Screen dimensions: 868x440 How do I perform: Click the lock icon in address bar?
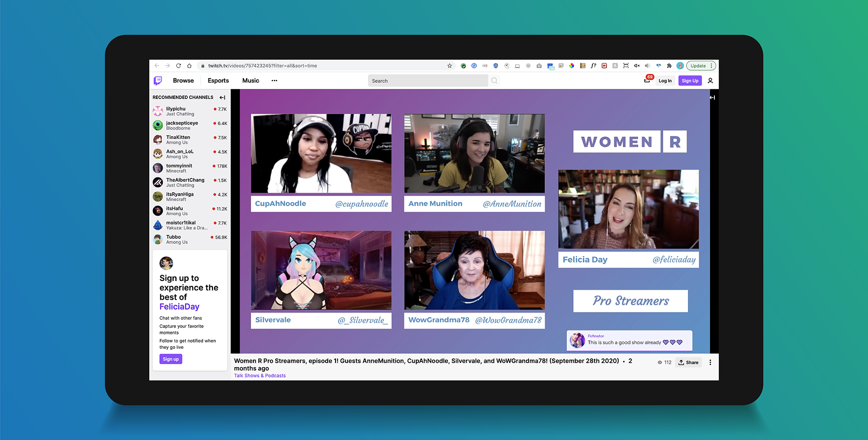click(x=203, y=66)
